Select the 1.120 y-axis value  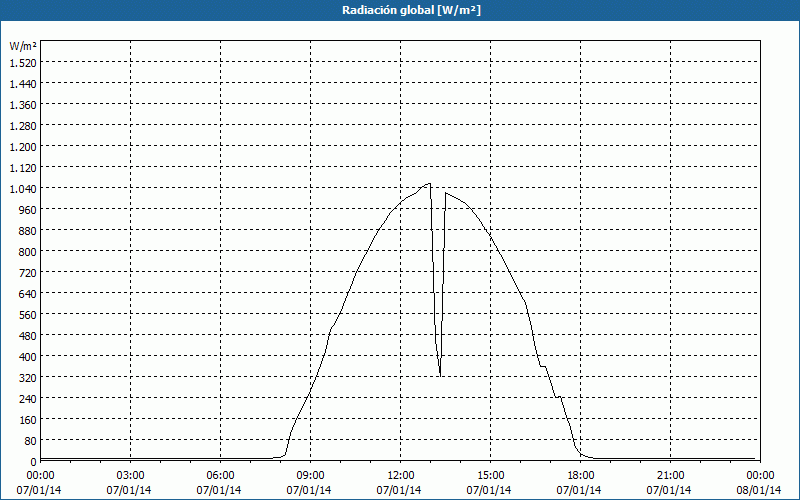click(x=23, y=168)
